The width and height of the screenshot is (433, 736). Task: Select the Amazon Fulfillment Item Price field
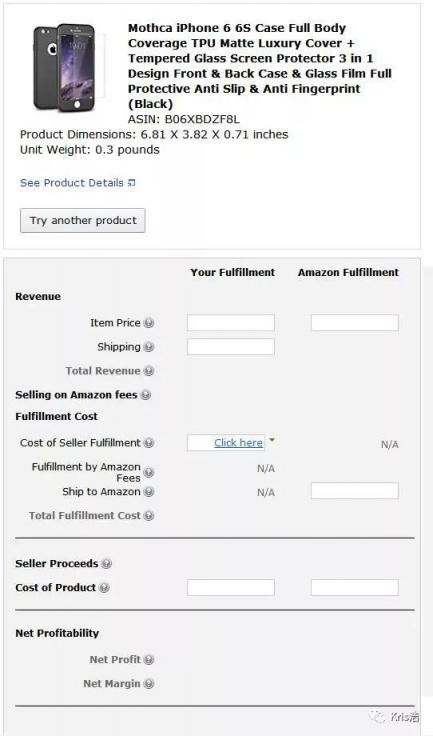point(355,323)
